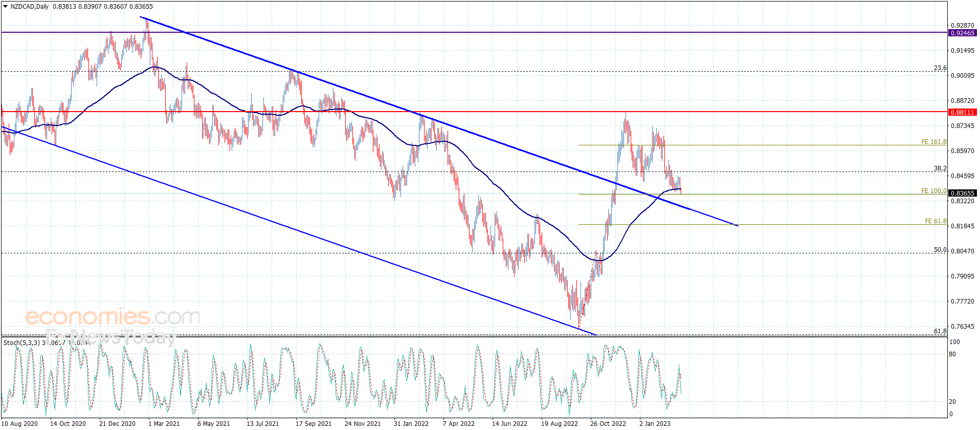Viewport: 980px width, 430px height.
Task: Click the 24 Nov 2021 date label
Action: click(x=363, y=424)
